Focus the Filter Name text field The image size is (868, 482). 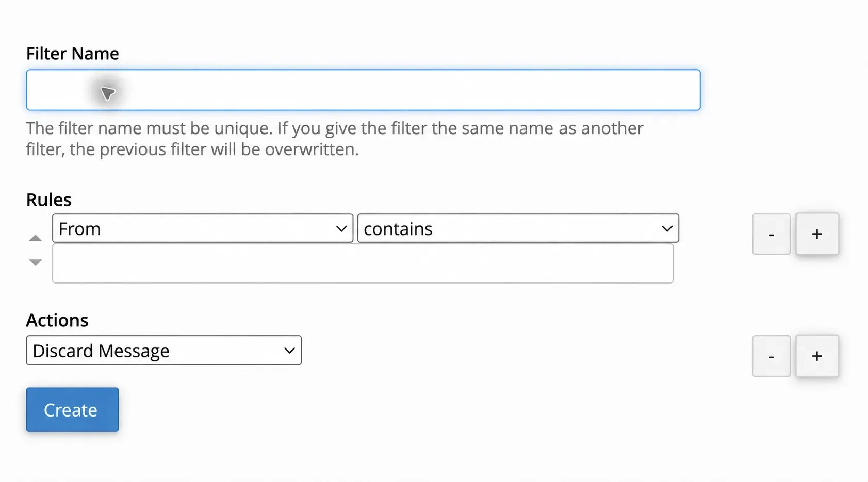pos(363,90)
